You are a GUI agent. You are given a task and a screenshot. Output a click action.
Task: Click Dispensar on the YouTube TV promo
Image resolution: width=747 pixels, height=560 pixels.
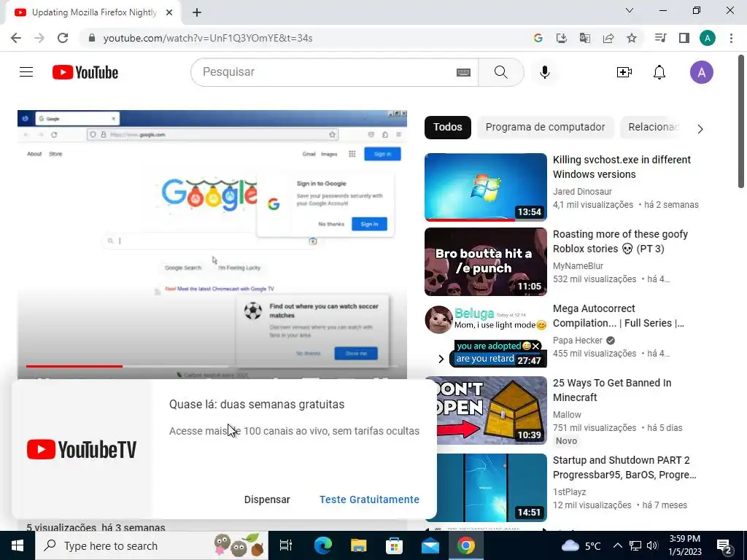tap(267, 499)
